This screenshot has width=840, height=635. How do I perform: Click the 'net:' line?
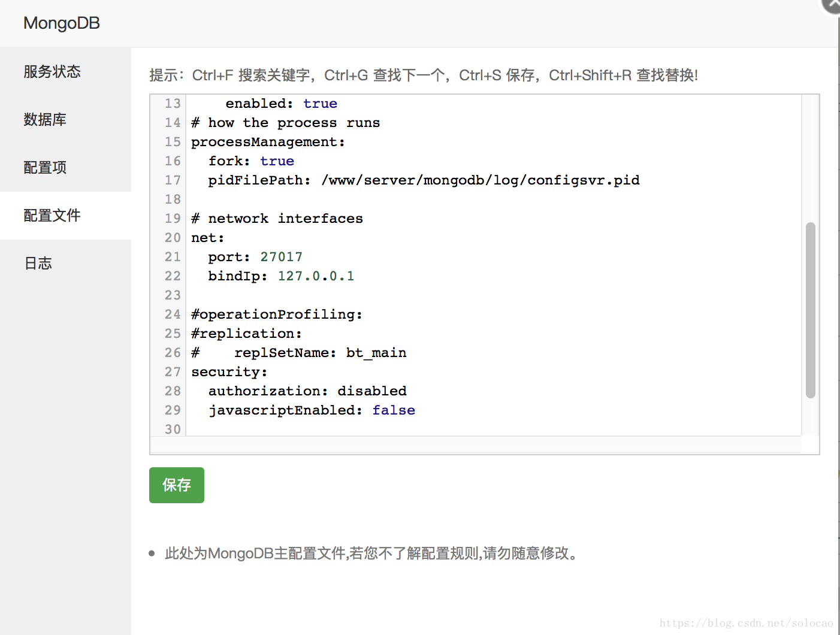point(207,238)
